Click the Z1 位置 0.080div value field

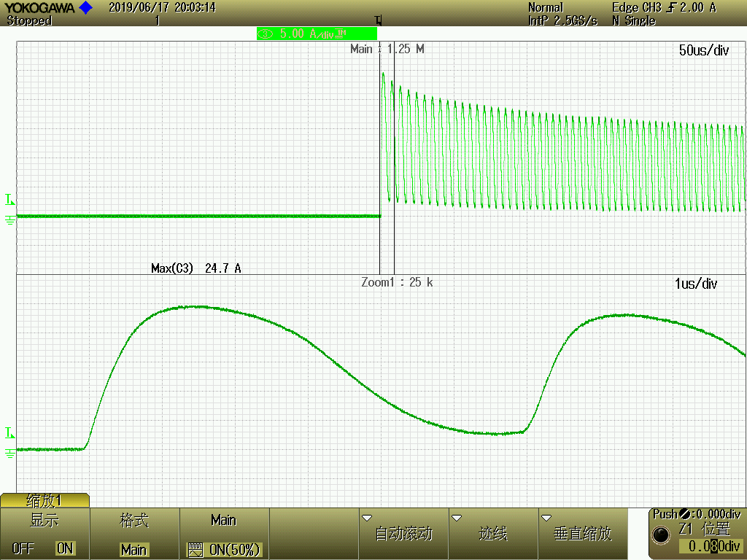pos(710,545)
